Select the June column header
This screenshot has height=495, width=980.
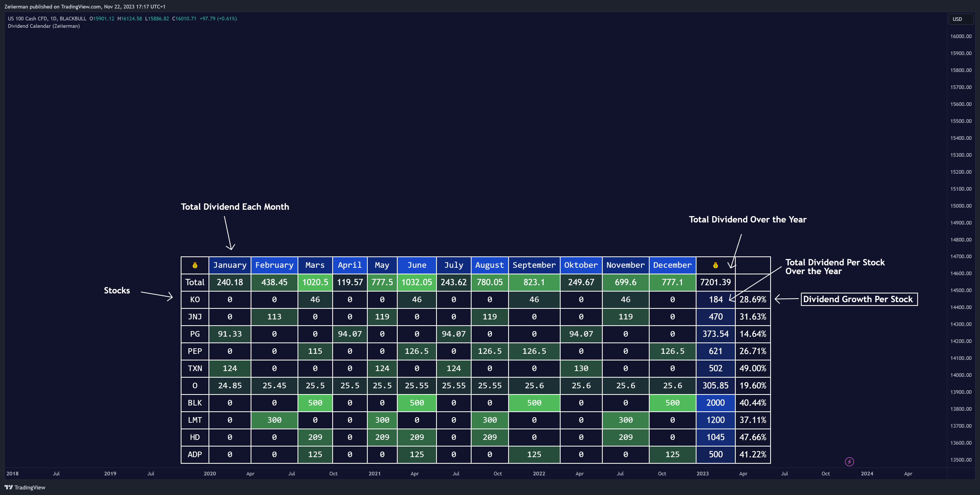click(x=416, y=265)
